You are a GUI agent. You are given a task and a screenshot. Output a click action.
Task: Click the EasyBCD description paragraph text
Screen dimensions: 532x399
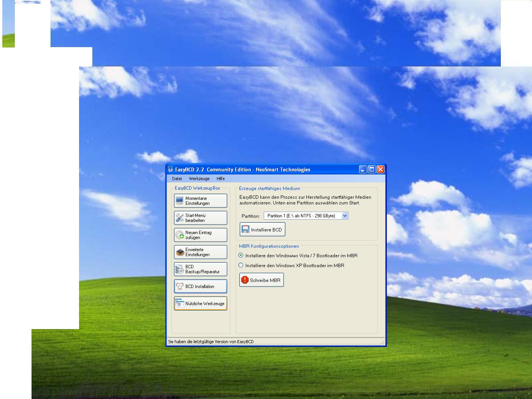(305, 200)
